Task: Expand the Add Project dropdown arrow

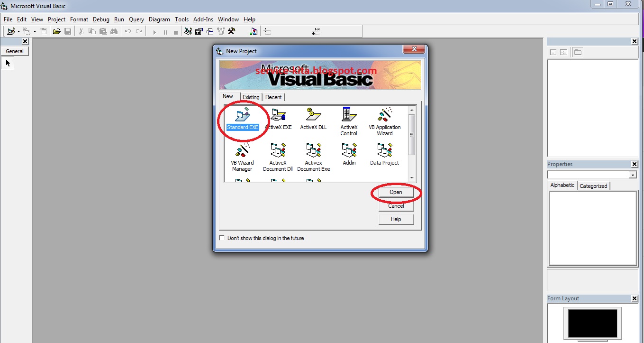Action: pos(18,32)
